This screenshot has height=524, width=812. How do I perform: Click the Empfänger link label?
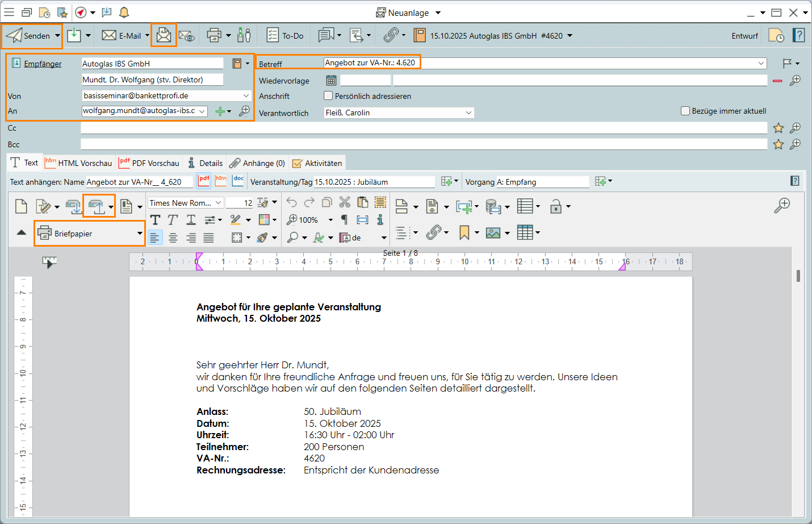43,64
